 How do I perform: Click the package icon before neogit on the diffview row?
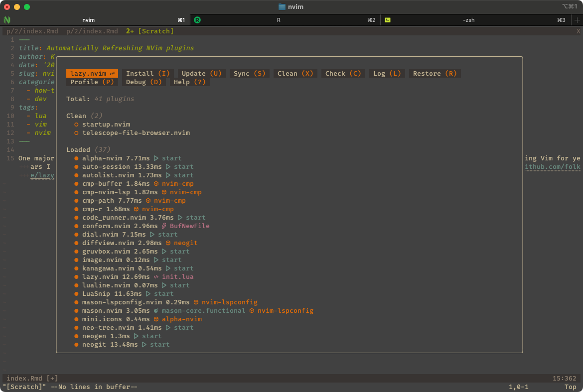pyautogui.click(x=168, y=243)
